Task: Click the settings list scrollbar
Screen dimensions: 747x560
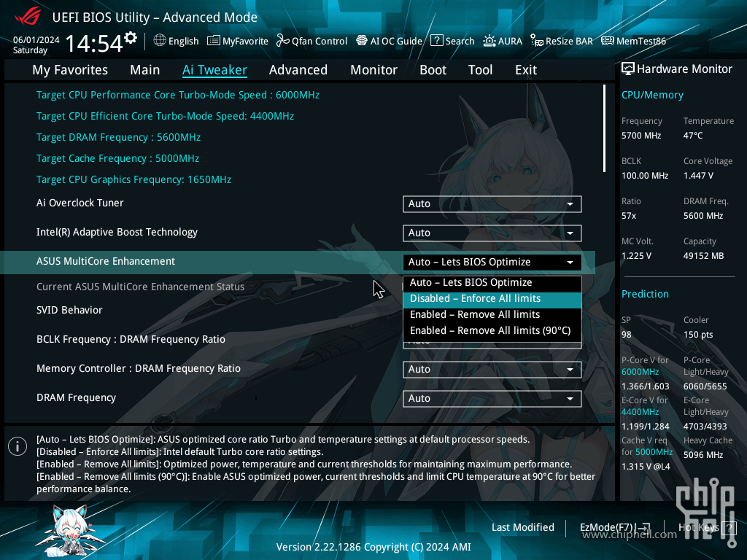Action: pyautogui.click(x=604, y=128)
